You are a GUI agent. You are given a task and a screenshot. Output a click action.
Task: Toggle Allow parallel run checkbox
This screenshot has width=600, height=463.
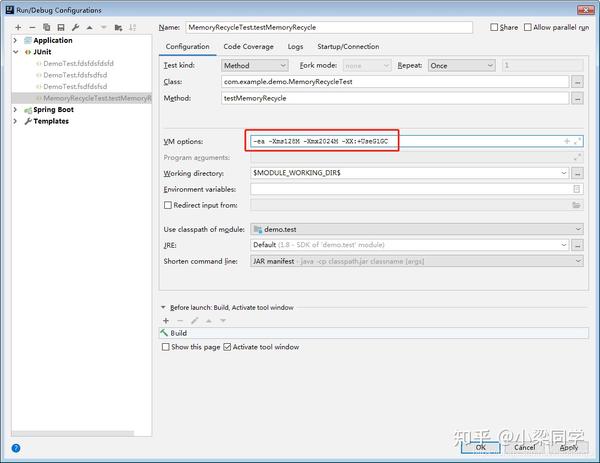pos(528,27)
